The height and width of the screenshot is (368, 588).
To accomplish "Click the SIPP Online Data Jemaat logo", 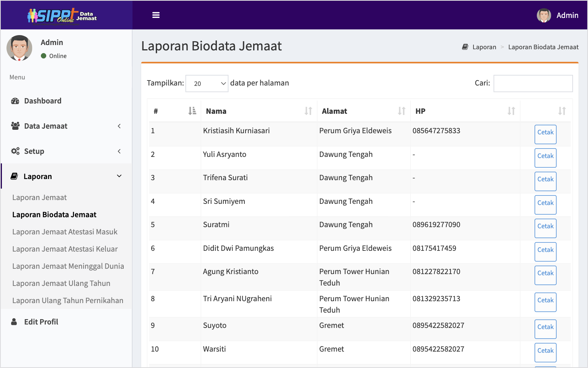I will tap(62, 16).
